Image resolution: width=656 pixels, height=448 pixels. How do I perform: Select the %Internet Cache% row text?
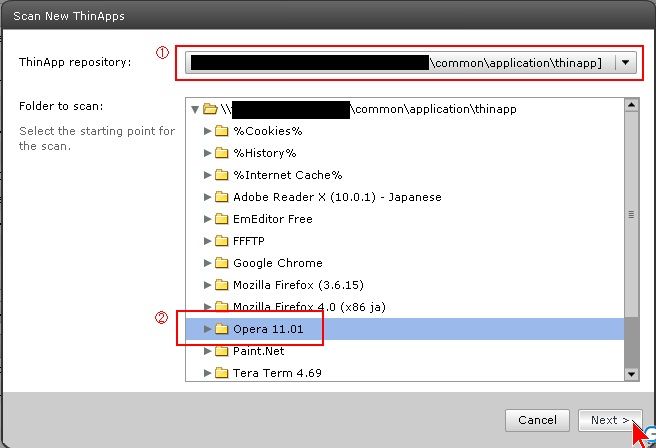click(288, 175)
